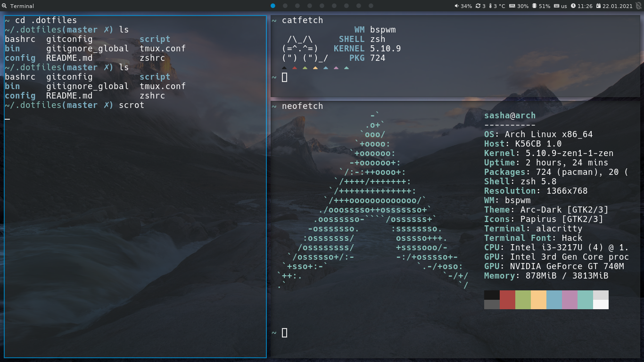Click the red color block in neofetch palette
The image size is (644, 362).
click(507, 300)
